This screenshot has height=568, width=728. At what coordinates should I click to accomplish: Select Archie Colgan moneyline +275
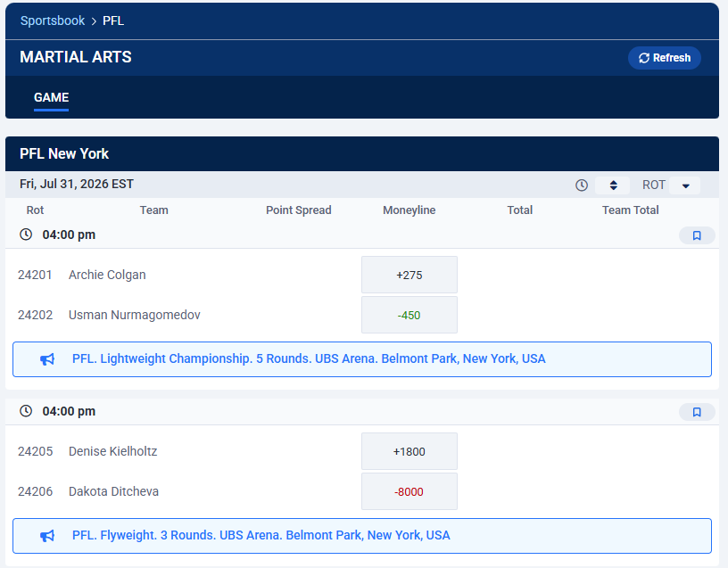pyautogui.click(x=409, y=275)
